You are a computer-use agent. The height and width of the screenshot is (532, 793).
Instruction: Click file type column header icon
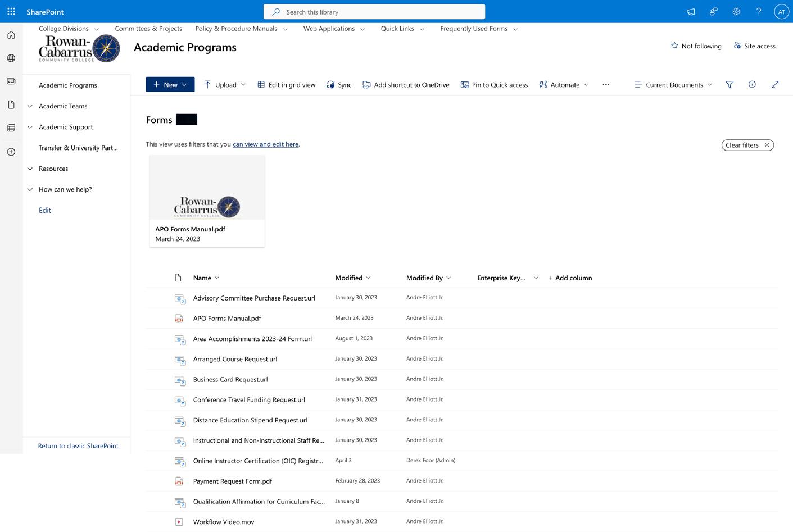(x=178, y=278)
